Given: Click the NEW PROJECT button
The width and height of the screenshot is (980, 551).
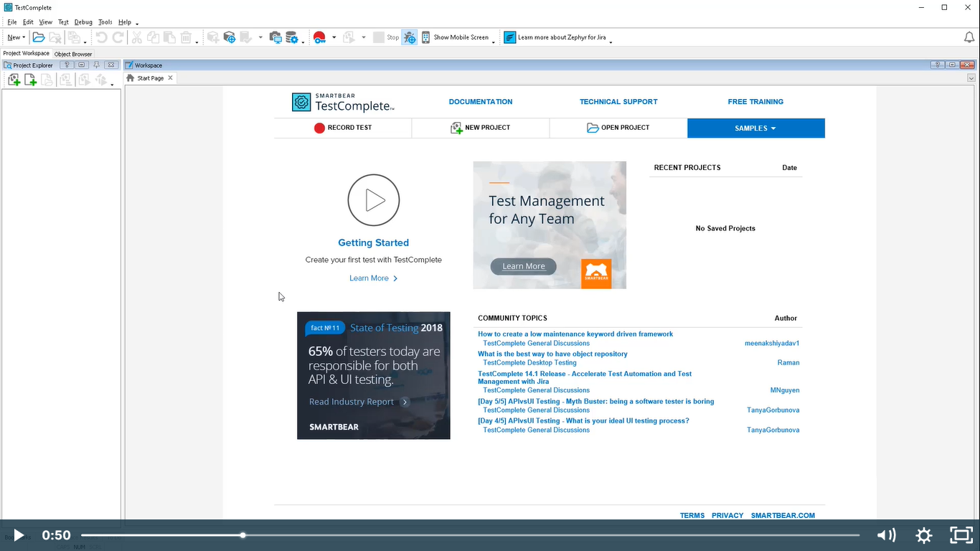Looking at the screenshot, I should click(481, 128).
